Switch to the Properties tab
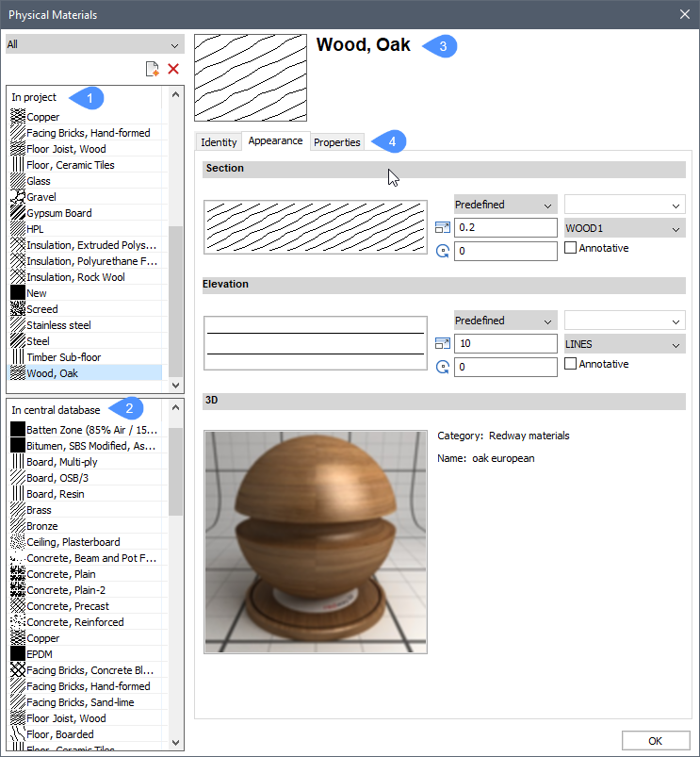The height and width of the screenshot is (757, 700). [337, 142]
